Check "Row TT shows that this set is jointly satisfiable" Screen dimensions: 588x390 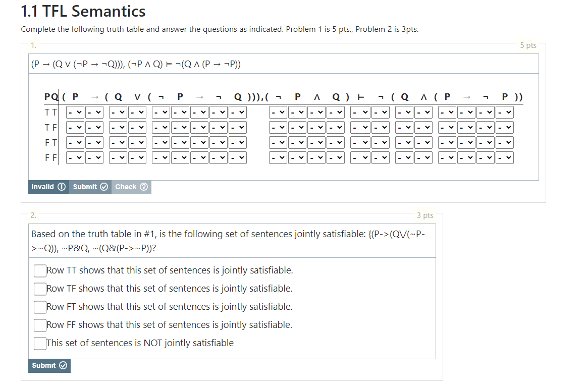pos(39,270)
